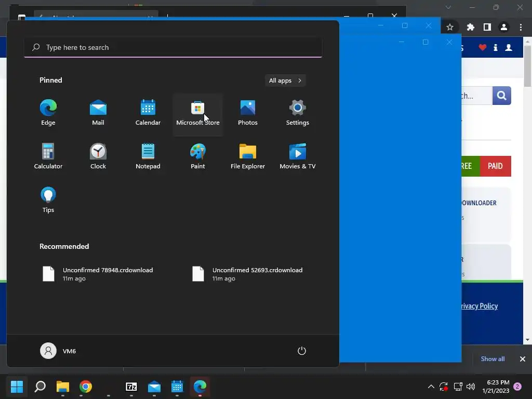Show All apps list
532x399 pixels.
[285, 81]
